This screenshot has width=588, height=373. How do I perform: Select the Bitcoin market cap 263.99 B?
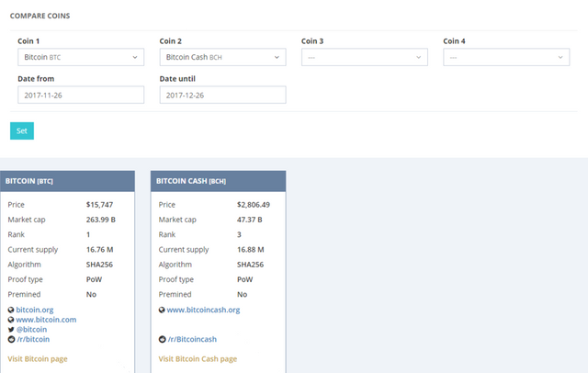pyautogui.click(x=100, y=220)
